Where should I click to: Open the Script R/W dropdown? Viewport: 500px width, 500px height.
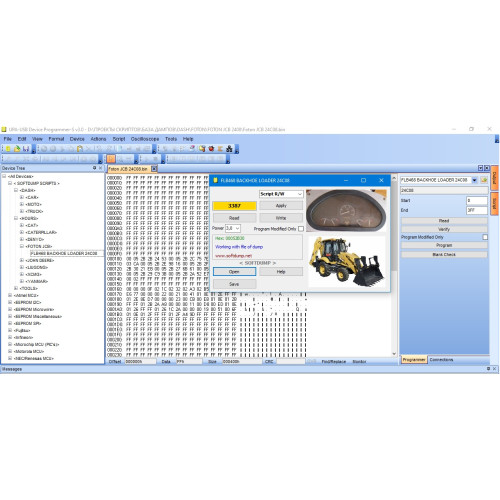[x=299, y=194]
